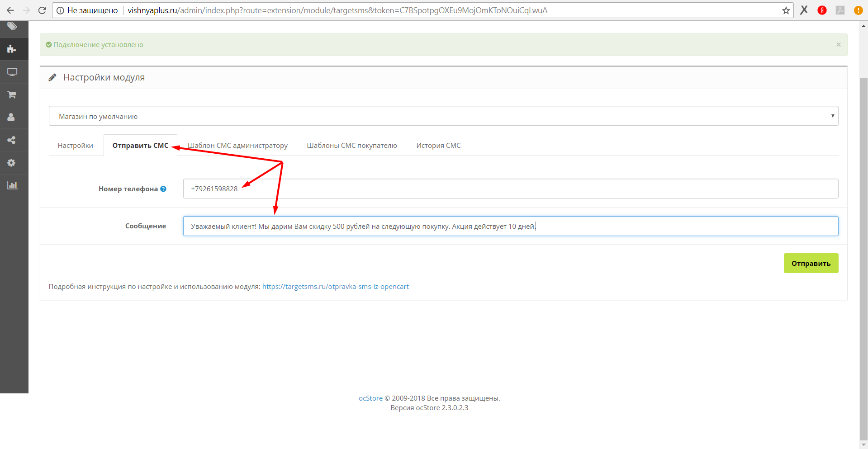Open the 'История СМС' tab

point(438,146)
